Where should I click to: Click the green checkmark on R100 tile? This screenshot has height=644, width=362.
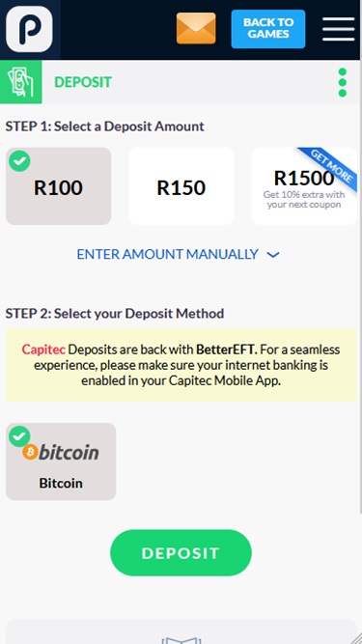point(19,161)
